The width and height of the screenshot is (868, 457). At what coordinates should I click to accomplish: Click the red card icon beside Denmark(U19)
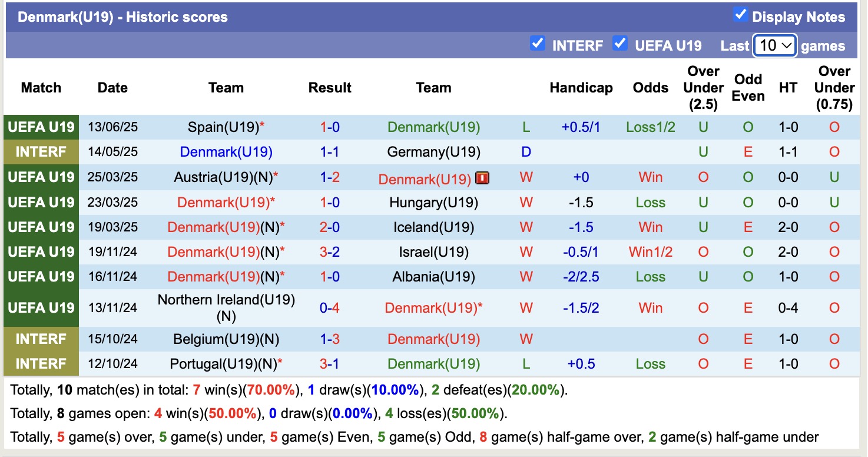tap(482, 178)
